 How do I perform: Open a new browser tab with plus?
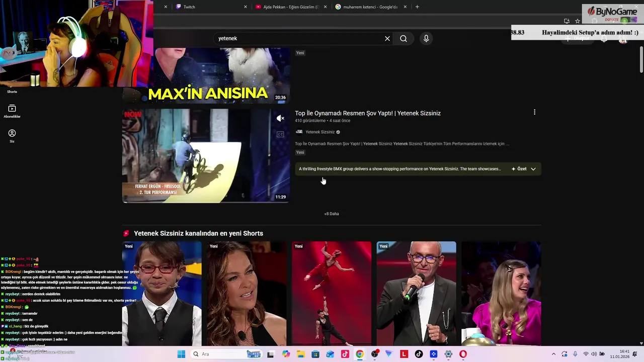point(417,7)
